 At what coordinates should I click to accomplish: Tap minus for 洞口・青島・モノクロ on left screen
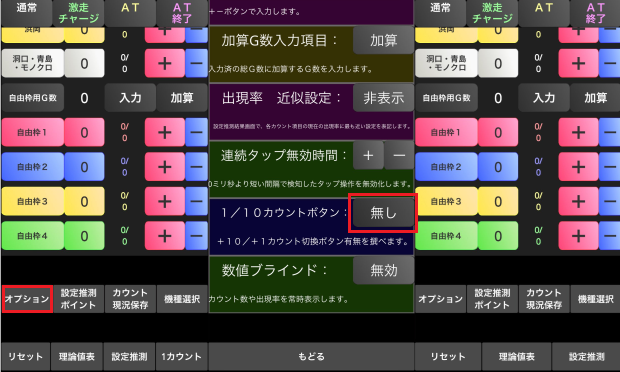click(x=197, y=63)
